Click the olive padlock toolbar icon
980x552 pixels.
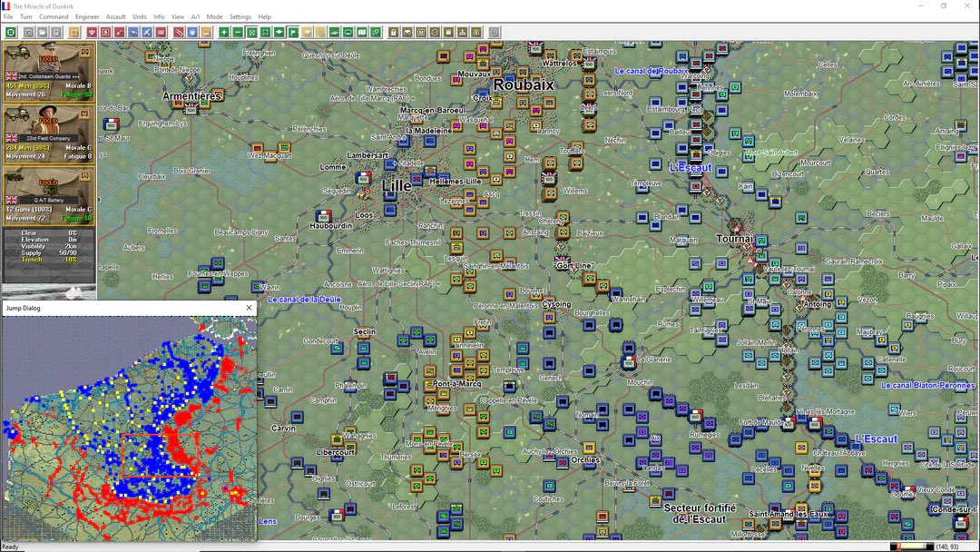(x=393, y=32)
